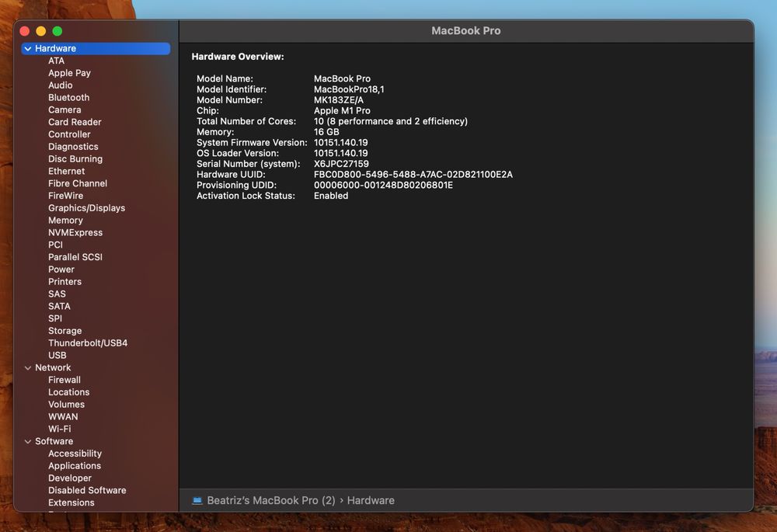Click the Hardware UUID value

413,175
